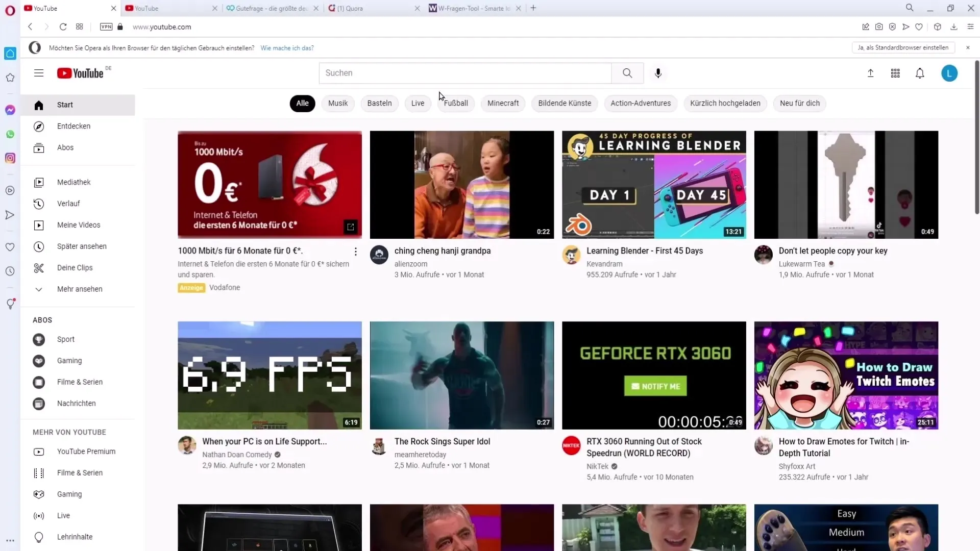Open the notifications bell
Viewport: 980px width, 551px height.
920,73
